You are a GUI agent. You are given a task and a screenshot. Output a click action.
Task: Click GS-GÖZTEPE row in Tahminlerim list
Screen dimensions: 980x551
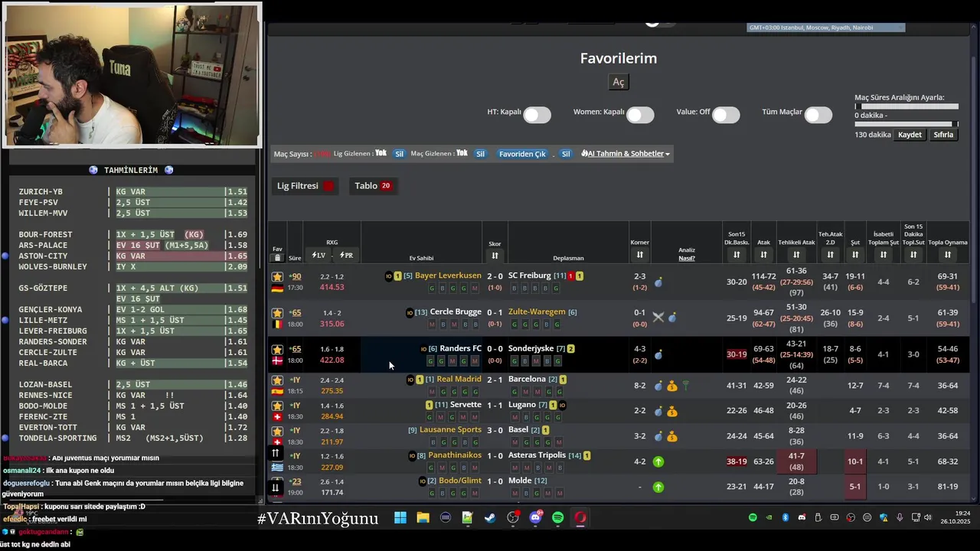pyautogui.click(x=133, y=289)
